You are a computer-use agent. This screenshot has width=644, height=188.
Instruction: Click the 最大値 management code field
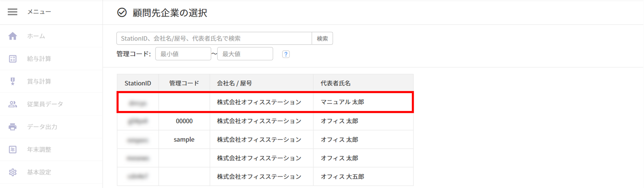point(245,54)
